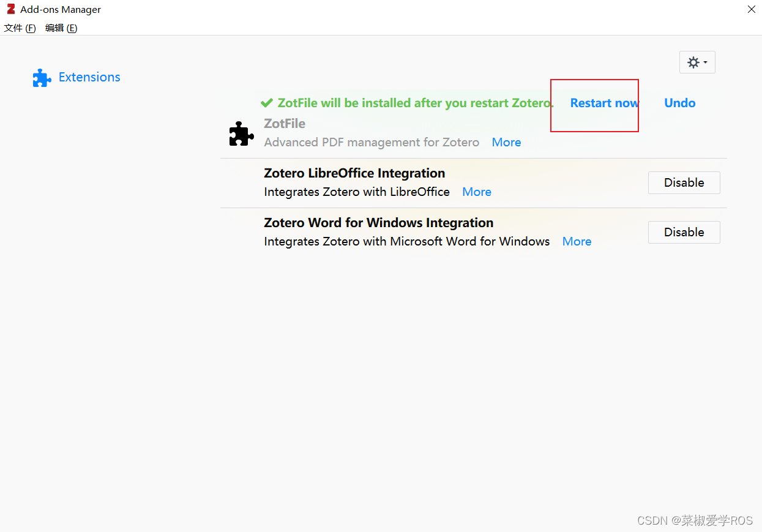Click the ZotFile black puzzle icon
This screenshot has width=762, height=532.
(241, 133)
